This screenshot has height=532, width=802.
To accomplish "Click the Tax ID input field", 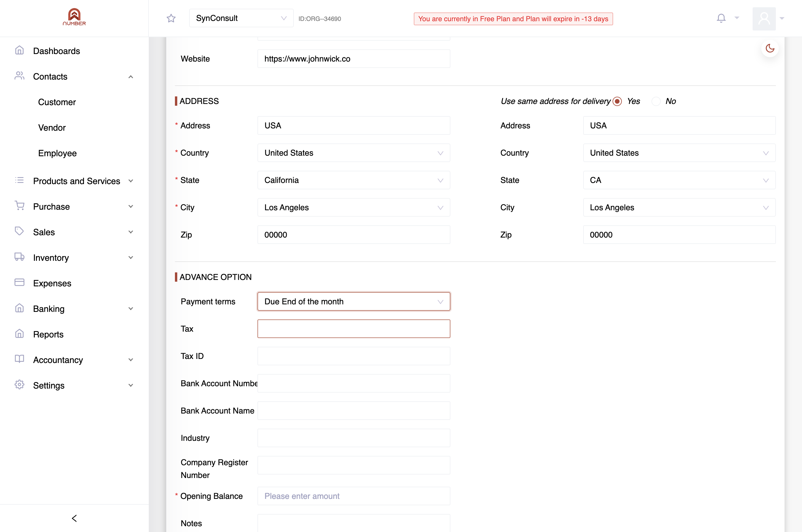I will (x=354, y=356).
